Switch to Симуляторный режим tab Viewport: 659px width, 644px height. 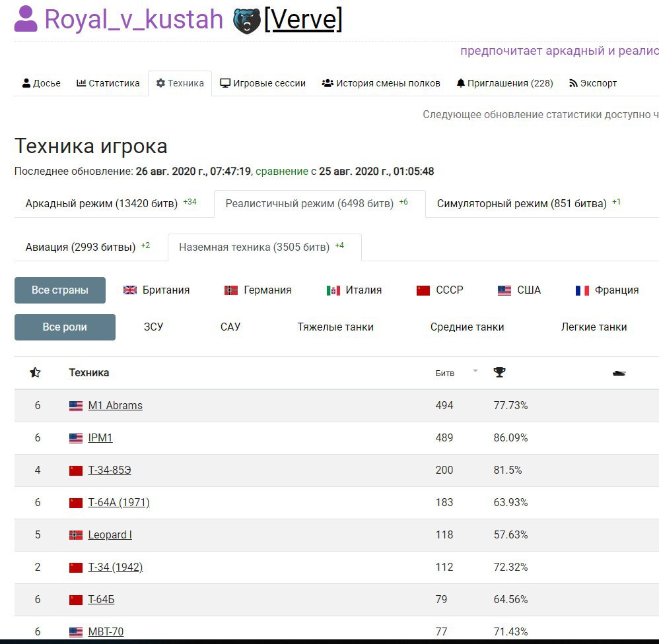[529, 203]
